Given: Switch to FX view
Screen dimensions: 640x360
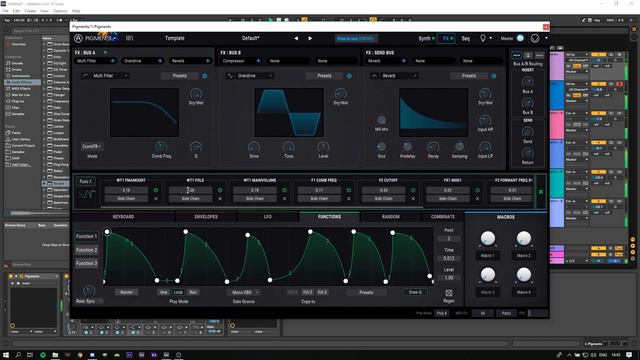Looking at the screenshot, I should [446, 38].
